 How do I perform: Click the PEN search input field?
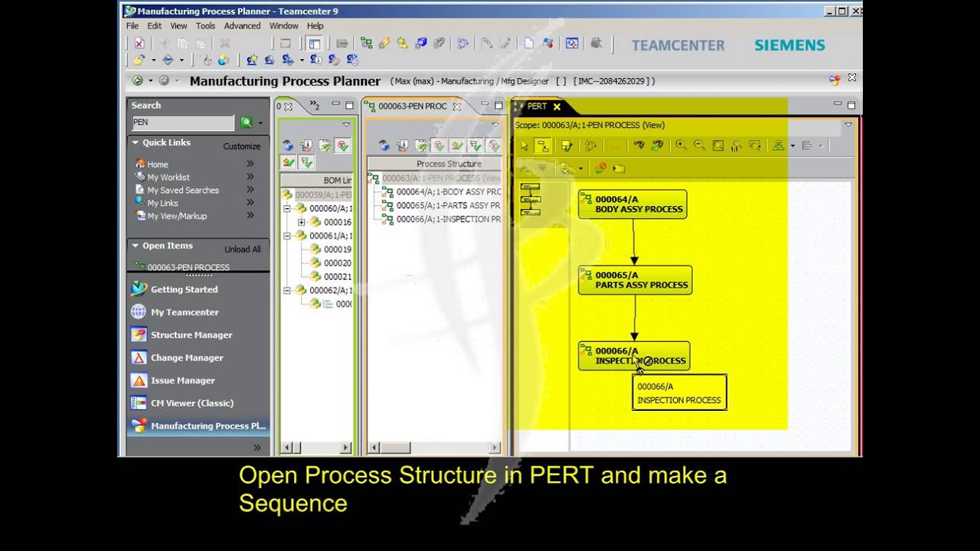(183, 122)
